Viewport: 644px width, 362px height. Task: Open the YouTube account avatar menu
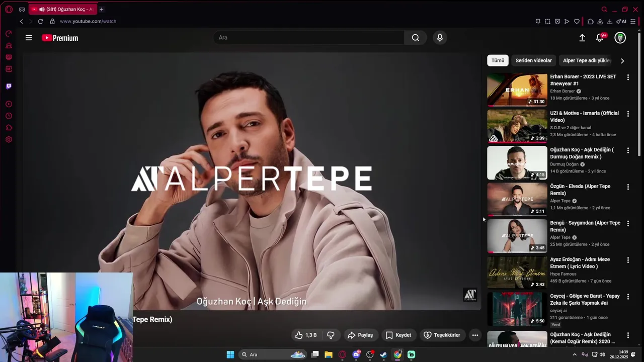[620, 38]
